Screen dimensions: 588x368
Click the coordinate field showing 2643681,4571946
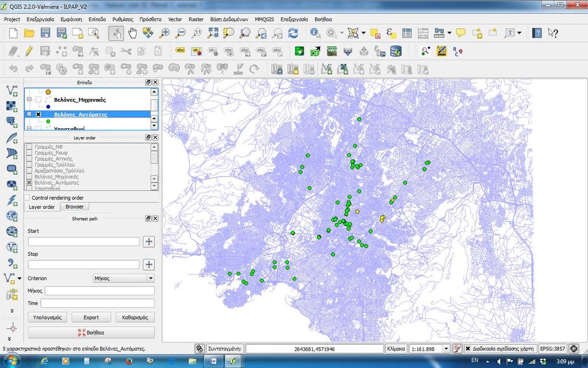[x=314, y=349]
